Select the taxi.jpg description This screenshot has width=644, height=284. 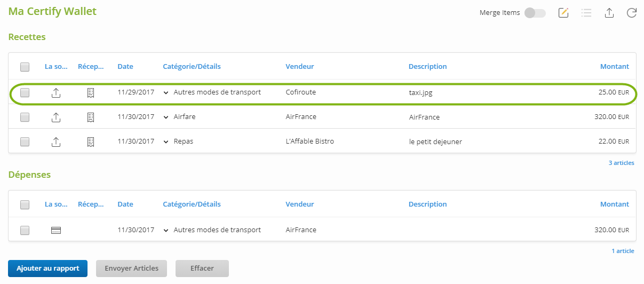pos(420,92)
